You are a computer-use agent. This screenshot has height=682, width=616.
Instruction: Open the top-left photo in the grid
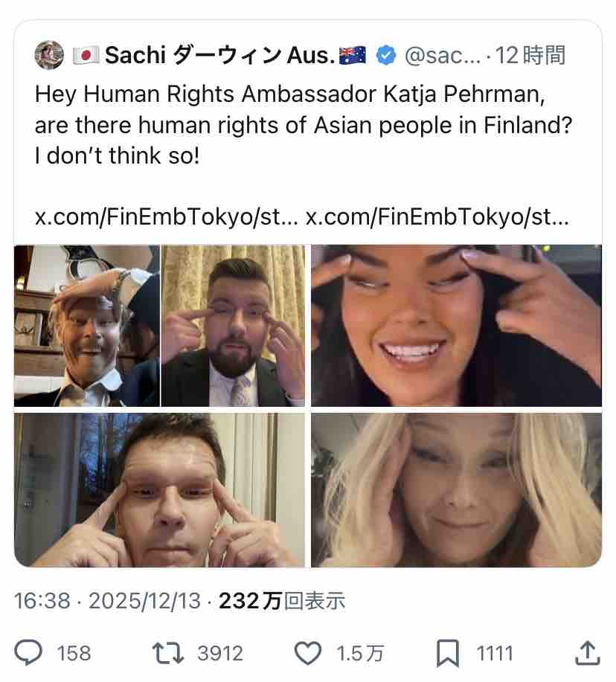tap(86, 326)
